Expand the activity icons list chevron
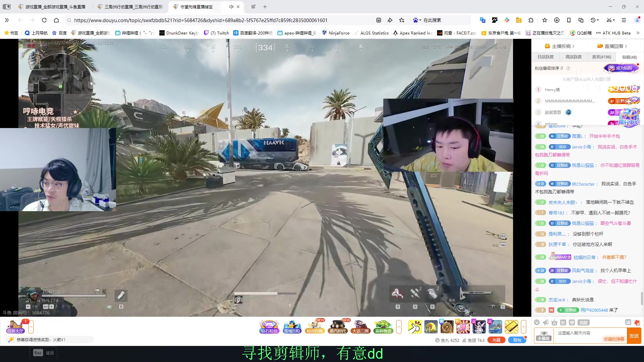 point(399,327)
